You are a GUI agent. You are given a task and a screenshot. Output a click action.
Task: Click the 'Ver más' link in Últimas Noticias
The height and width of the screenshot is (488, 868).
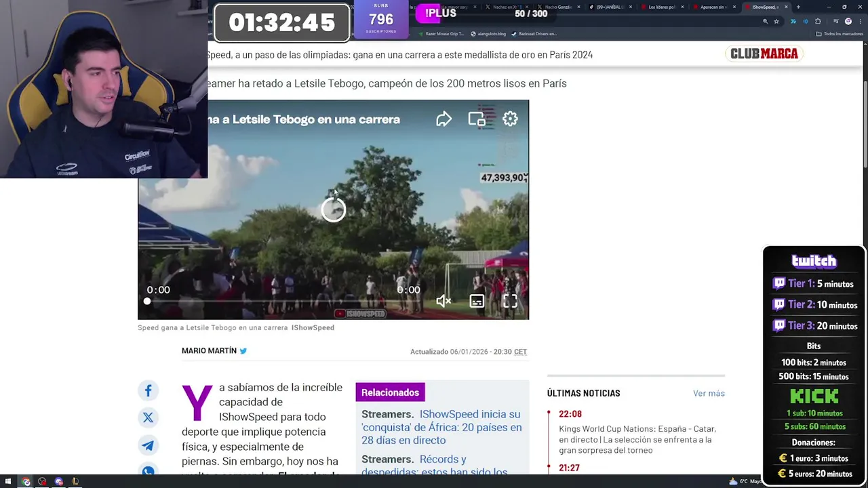[x=709, y=393]
